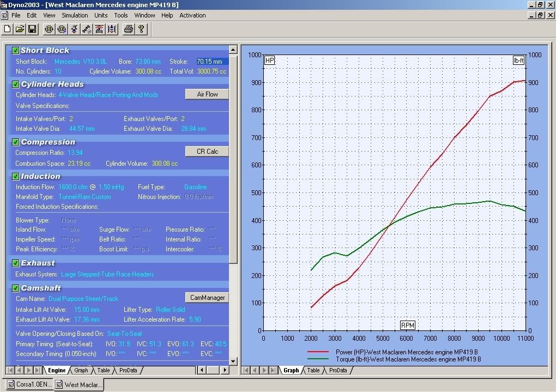The height and width of the screenshot is (392, 556).
Task: Toggle the Cylinder Heads checkbox
Action: click(x=15, y=84)
